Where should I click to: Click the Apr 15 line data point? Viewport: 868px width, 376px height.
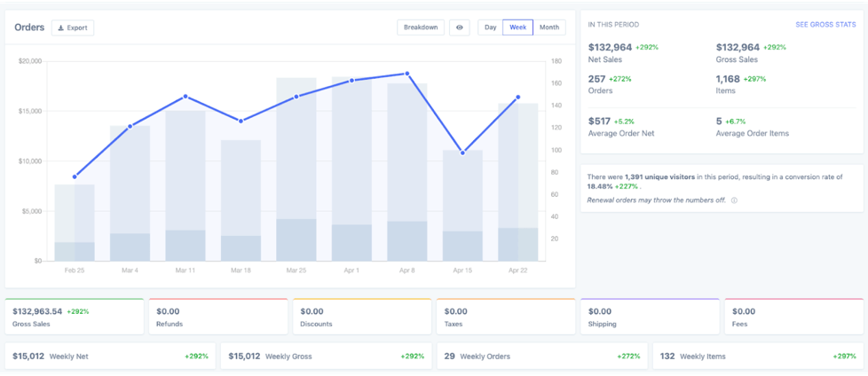click(462, 153)
